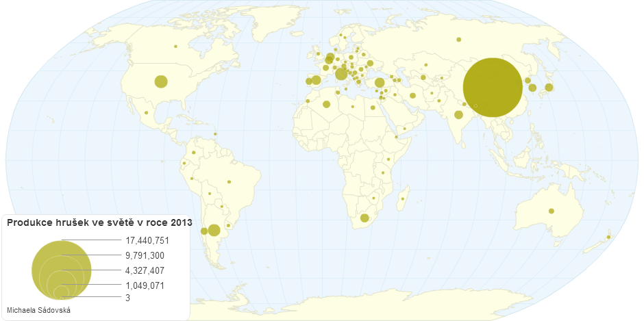Click the large bubble over Argentina

point(214,230)
